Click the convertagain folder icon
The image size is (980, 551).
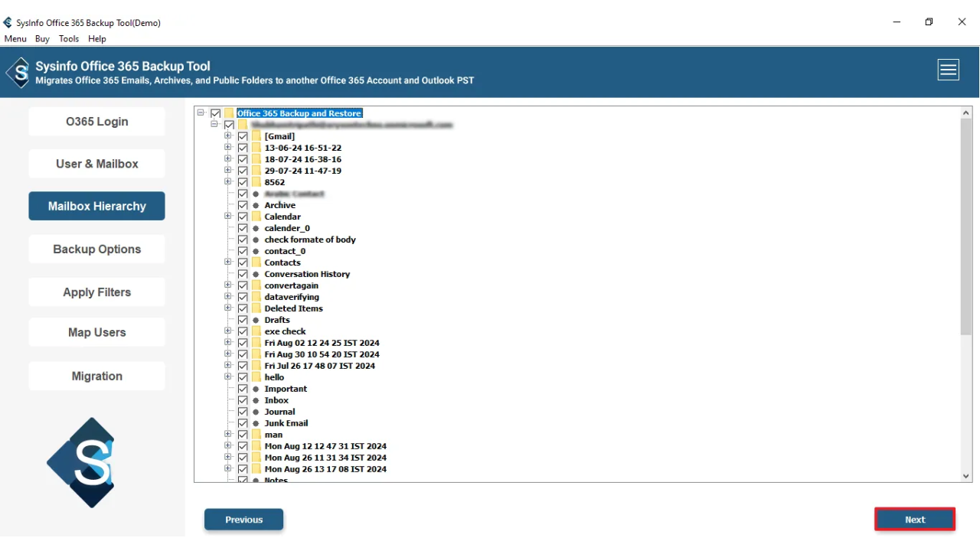coord(256,285)
